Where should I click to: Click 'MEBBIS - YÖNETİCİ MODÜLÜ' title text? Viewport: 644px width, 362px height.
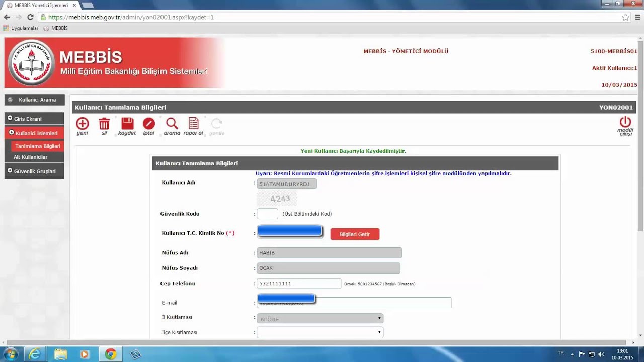406,51
